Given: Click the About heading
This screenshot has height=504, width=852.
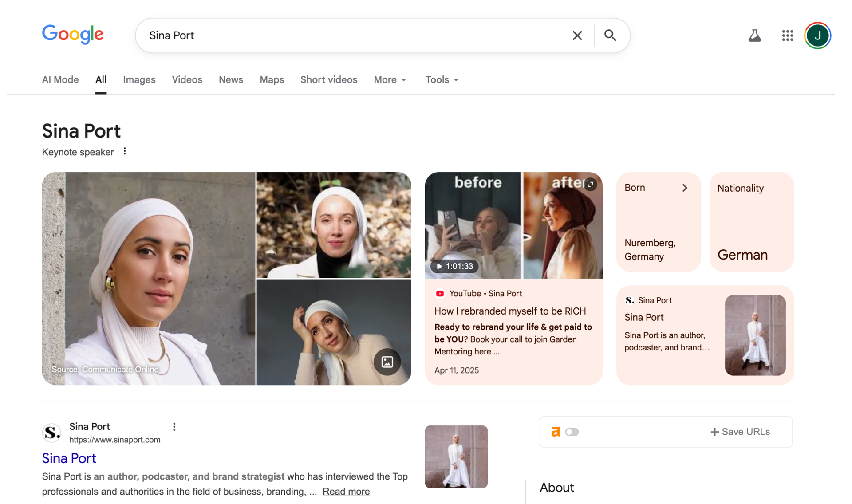Looking at the screenshot, I should pos(557,488).
